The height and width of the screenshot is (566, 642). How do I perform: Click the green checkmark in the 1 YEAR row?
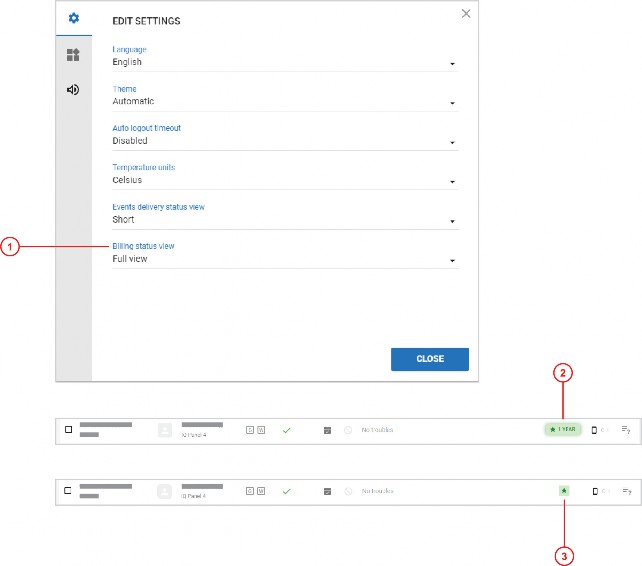[x=287, y=430]
